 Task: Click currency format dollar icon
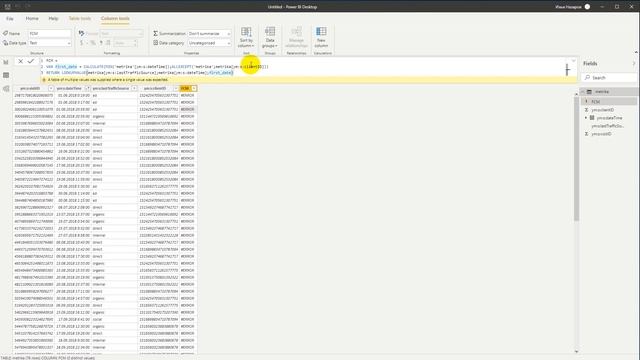coord(82,43)
